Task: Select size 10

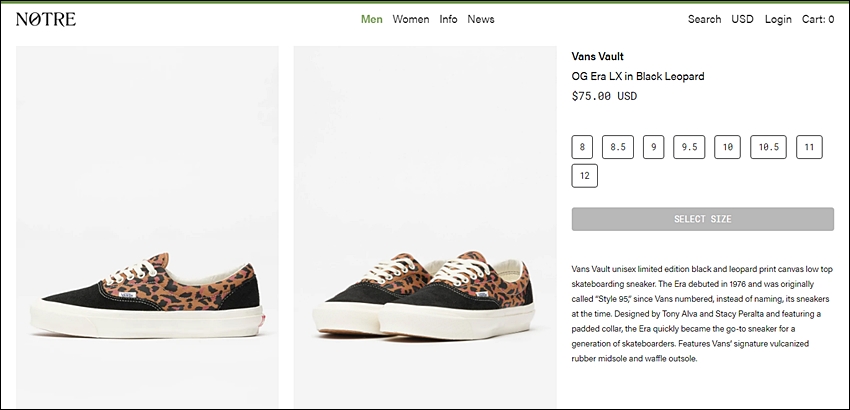Action: coord(727,147)
